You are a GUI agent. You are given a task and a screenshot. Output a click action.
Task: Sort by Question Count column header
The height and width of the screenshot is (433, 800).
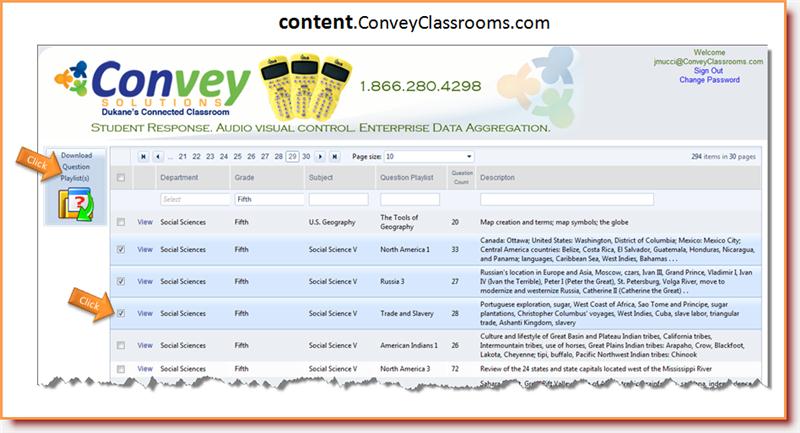462,177
